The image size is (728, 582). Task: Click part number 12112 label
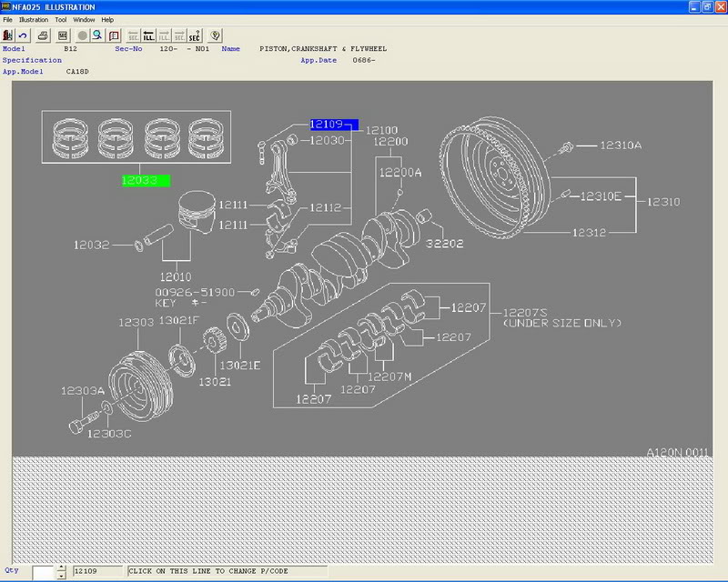pos(326,207)
